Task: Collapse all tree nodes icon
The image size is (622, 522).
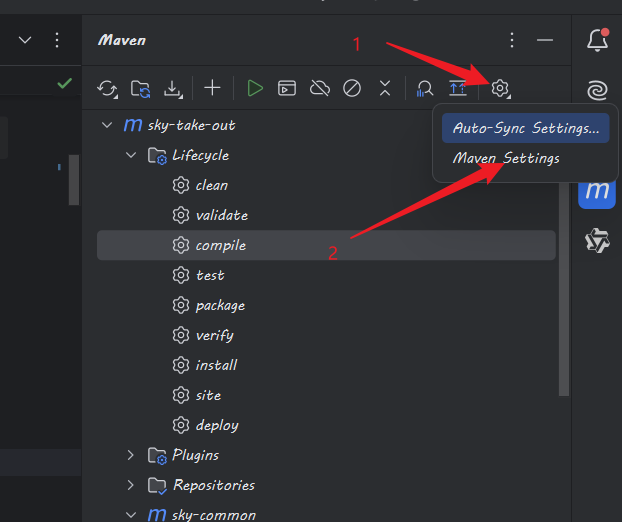Action: pos(385,88)
